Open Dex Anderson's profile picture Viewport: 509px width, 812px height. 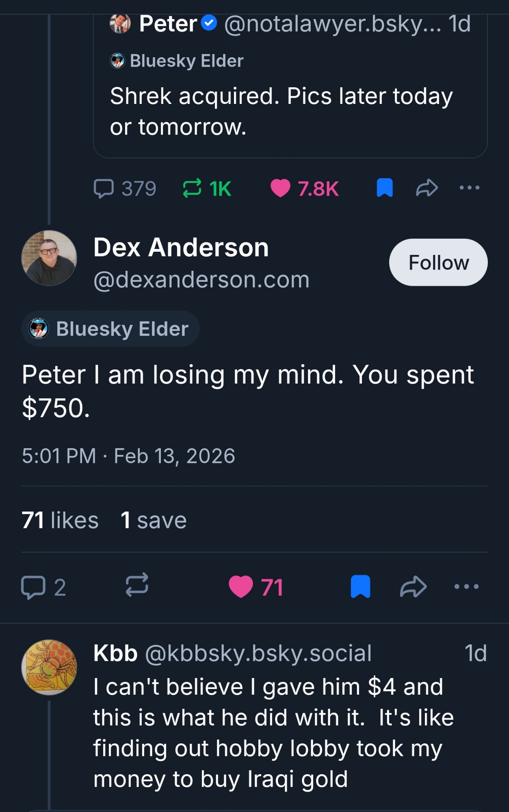tap(49, 258)
